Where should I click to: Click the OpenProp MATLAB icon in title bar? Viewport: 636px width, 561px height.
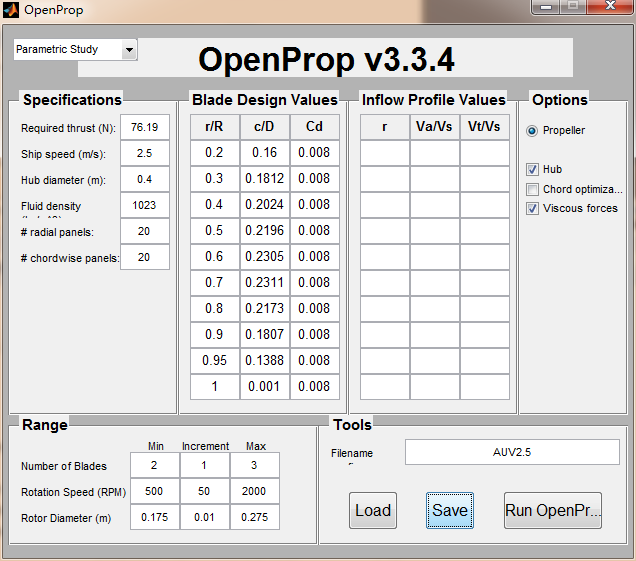pos(11,10)
